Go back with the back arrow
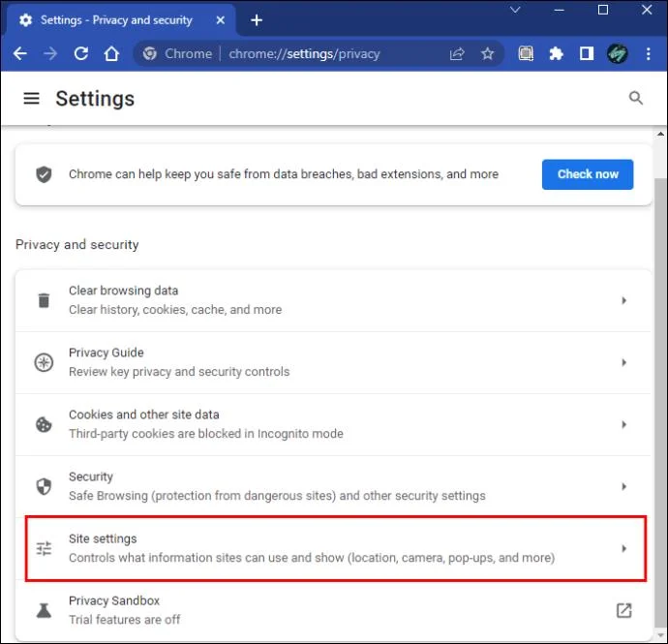Image resolution: width=668 pixels, height=644 pixels. pos(20,53)
